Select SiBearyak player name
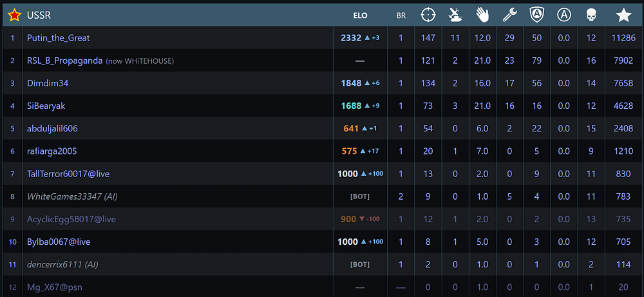Viewport: 644px width, 297px height. point(46,106)
